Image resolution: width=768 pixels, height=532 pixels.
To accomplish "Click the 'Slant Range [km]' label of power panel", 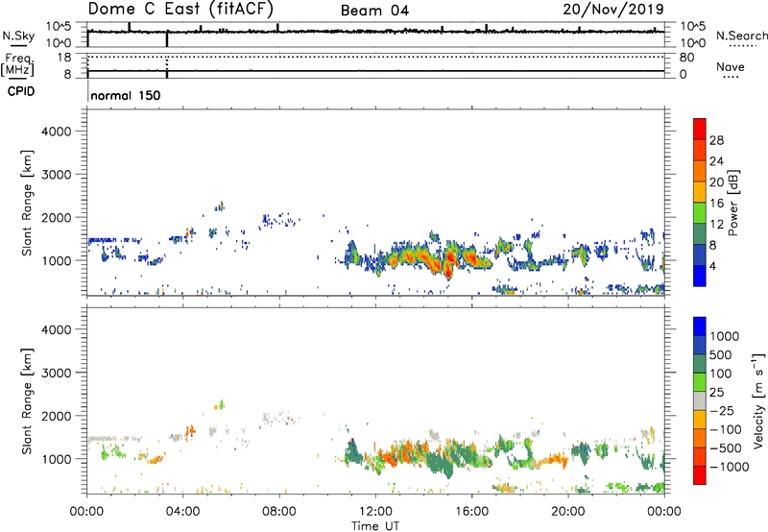I will coord(27,203).
